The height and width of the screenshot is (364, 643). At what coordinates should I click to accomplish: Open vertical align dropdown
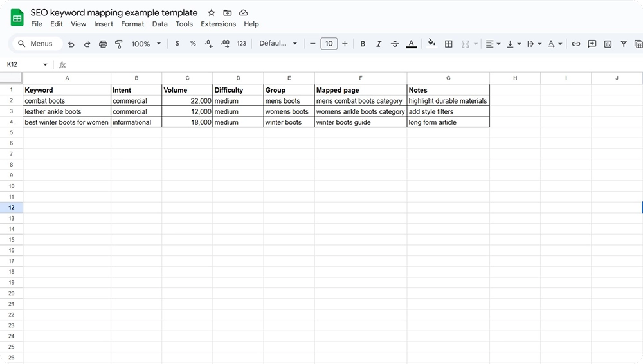click(513, 44)
